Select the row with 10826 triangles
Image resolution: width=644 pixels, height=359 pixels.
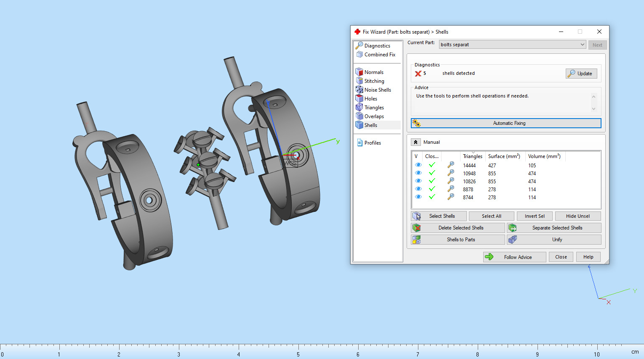[506, 181]
